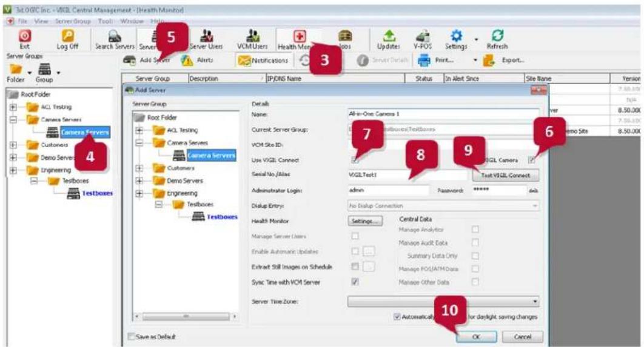Toggle Manage Server Users checkbox
Image resolution: width=644 pixels, height=347 pixels.
click(x=355, y=236)
